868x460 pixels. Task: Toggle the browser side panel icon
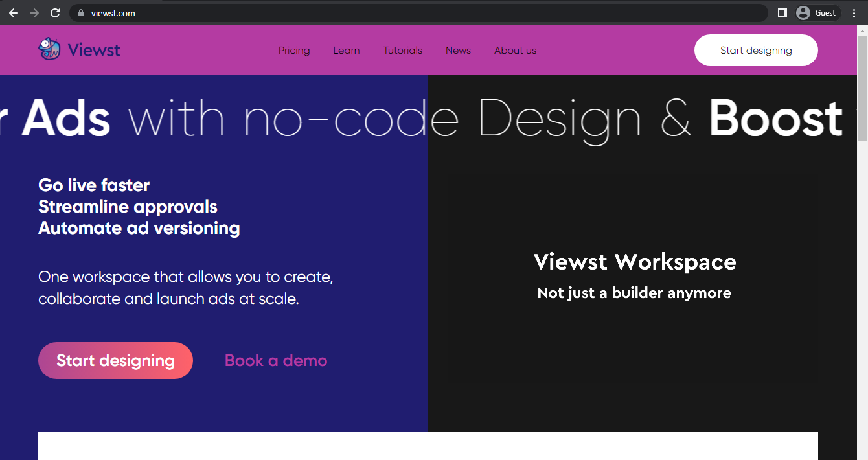pyautogui.click(x=782, y=13)
